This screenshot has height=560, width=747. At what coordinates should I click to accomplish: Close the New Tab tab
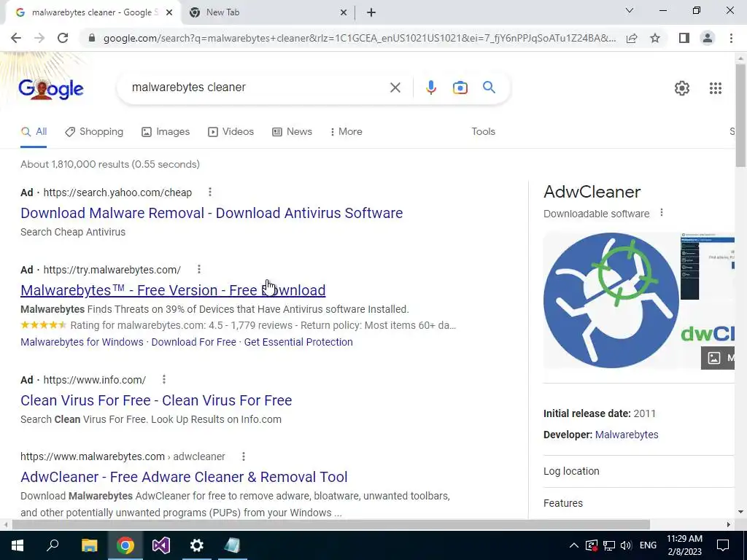pos(343,12)
